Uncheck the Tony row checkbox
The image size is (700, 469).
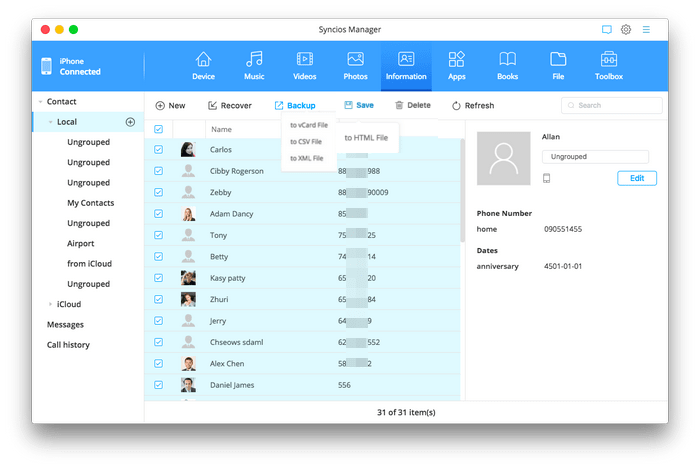click(x=158, y=235)
